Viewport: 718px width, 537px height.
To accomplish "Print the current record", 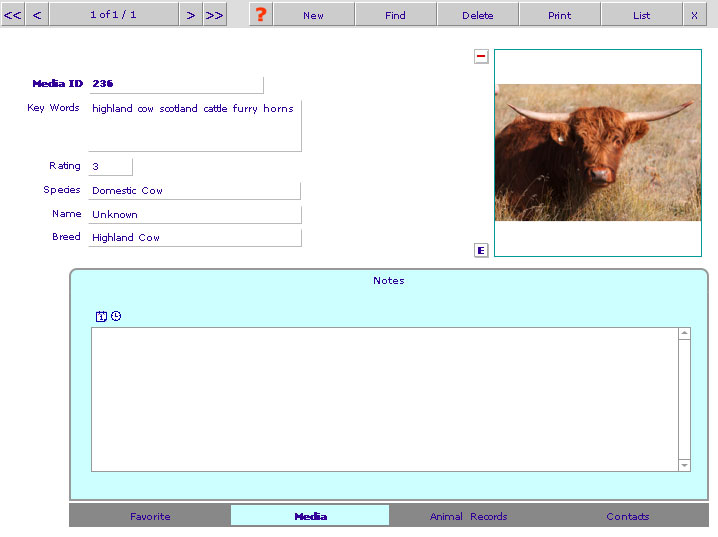I will [560, 15].
